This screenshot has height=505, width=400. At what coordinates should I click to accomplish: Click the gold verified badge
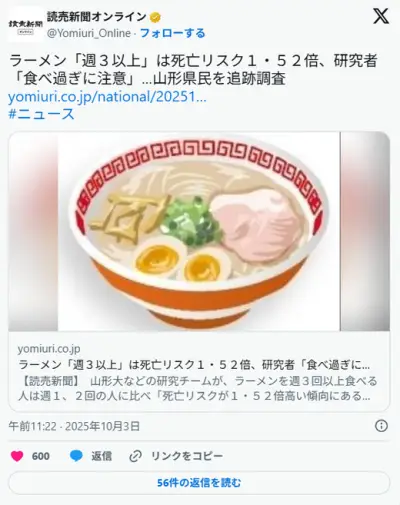155,17
